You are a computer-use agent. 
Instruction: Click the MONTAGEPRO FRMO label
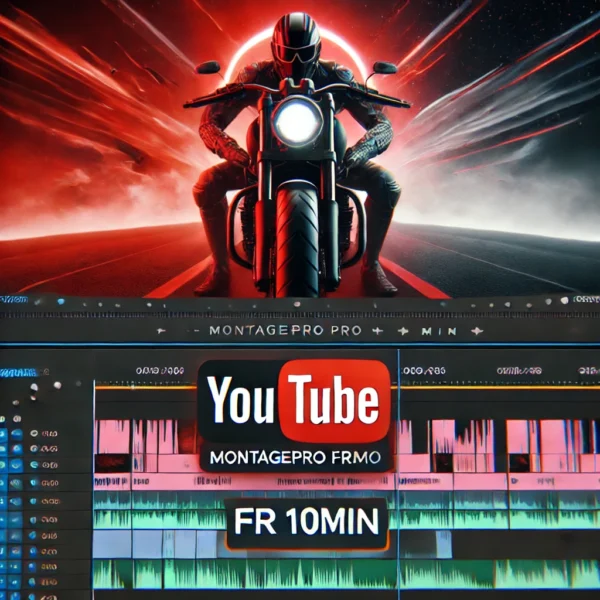point(295,457)
